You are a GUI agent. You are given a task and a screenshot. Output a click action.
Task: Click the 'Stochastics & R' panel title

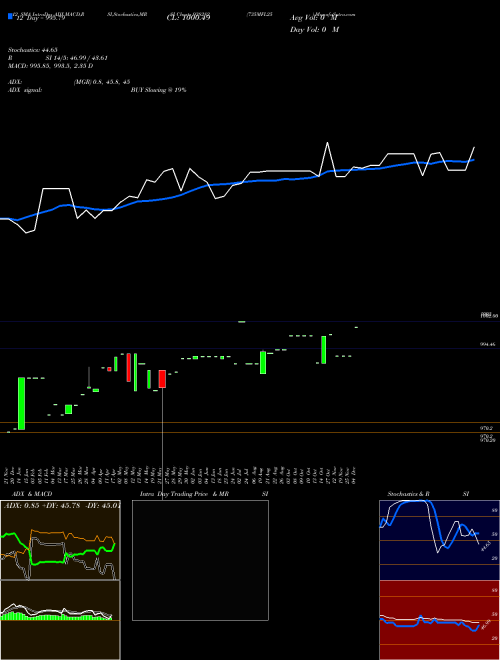(x=408, y=494)
